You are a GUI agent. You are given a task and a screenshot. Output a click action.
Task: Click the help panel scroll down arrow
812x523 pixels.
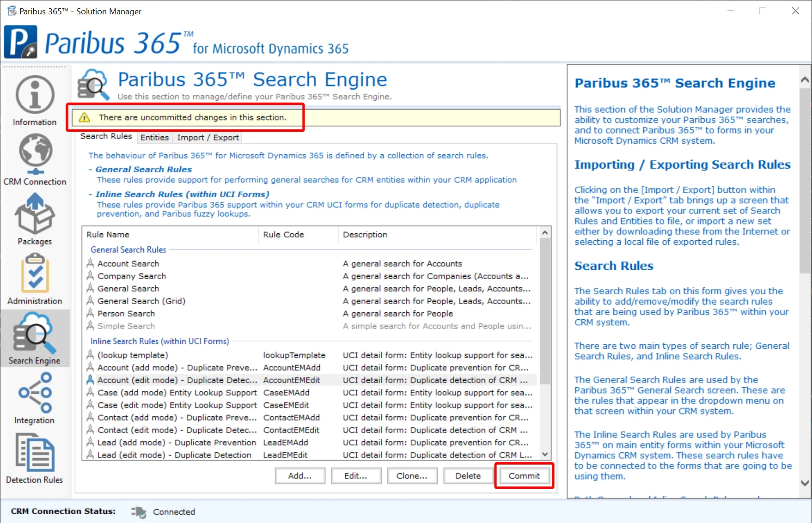pos(805,483)
